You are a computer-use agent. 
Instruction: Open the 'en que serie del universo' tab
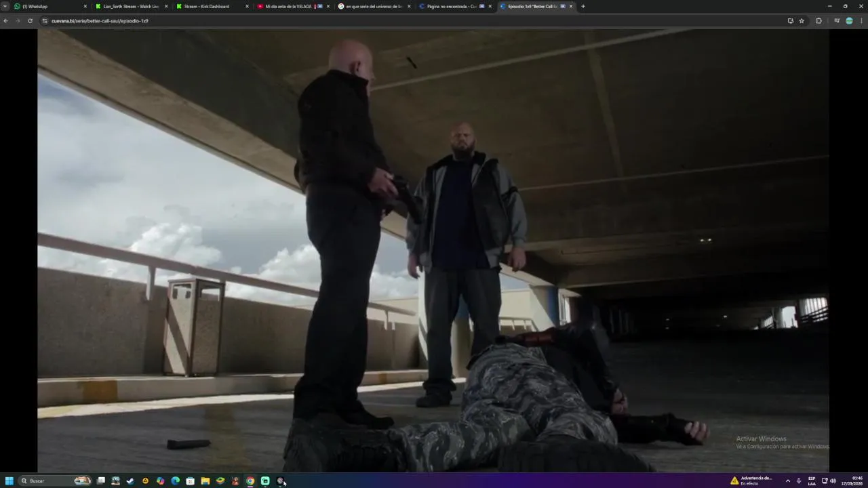pyautogui.click(x=374, y=6)
